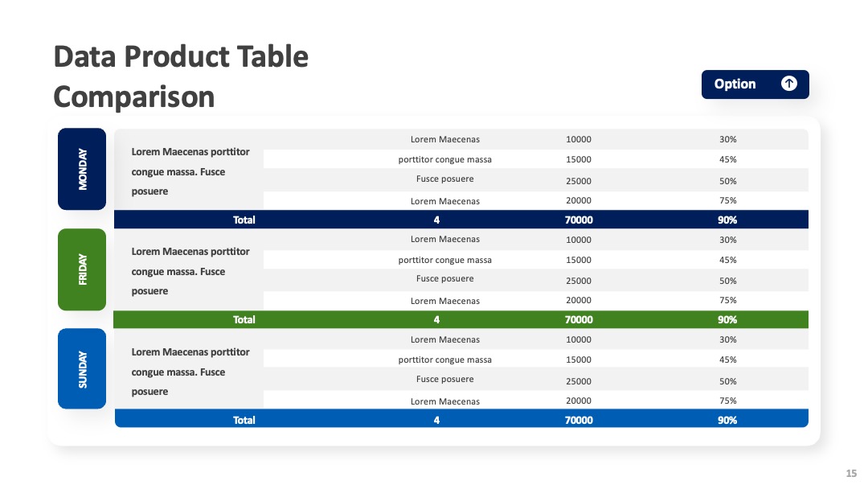
Task: Click the Option button label
Action: [x=735, y=84]
